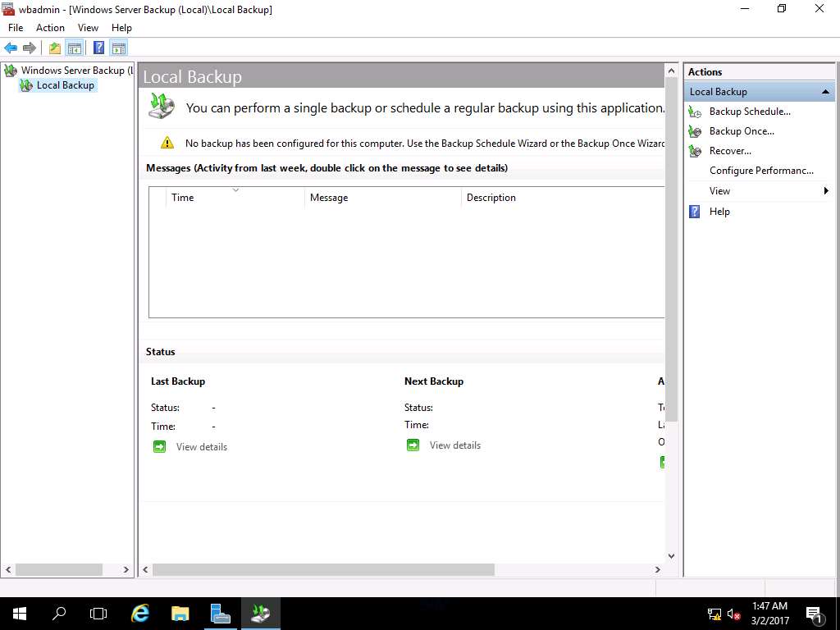Image resolution: width=840 pixels, height=630 pixels.
Task: Open the Action menu
Action: click(50, 28)
